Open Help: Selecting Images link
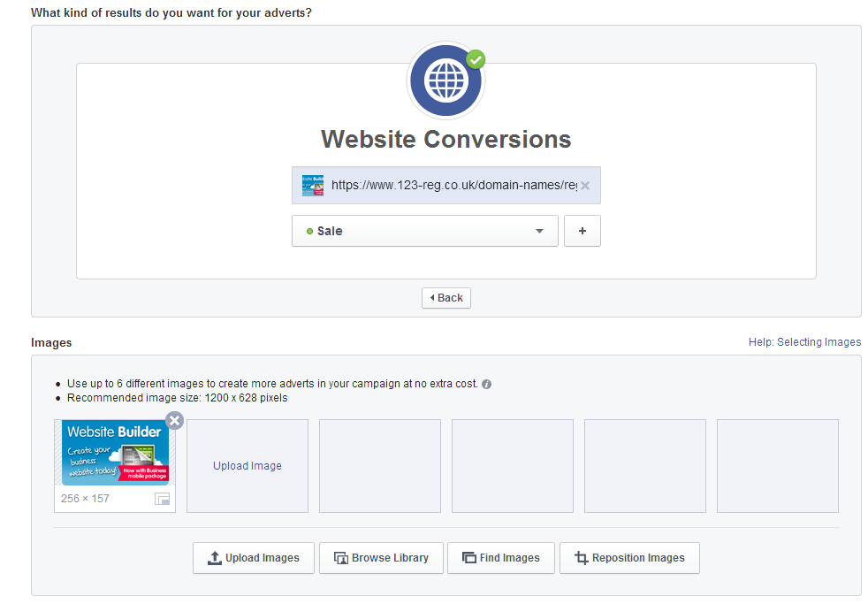The width and height of the screenshot is (868, 604). 804,342
